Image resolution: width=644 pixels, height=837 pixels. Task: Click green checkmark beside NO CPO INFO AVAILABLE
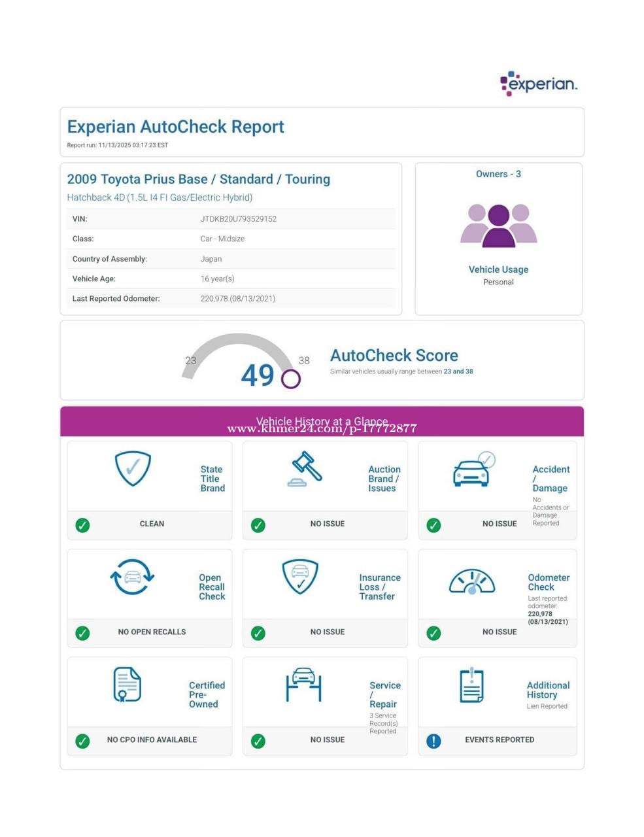(x=82, y=741)
